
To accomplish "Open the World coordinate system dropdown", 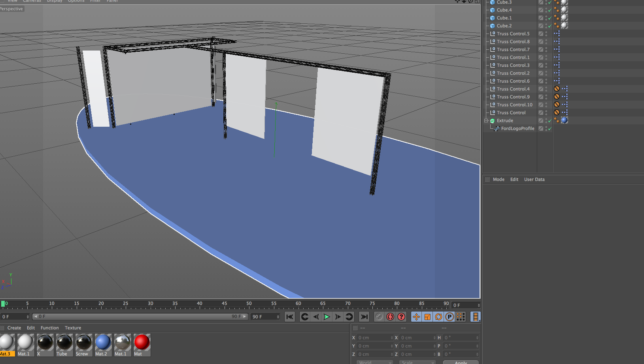I will pos(374,362).
